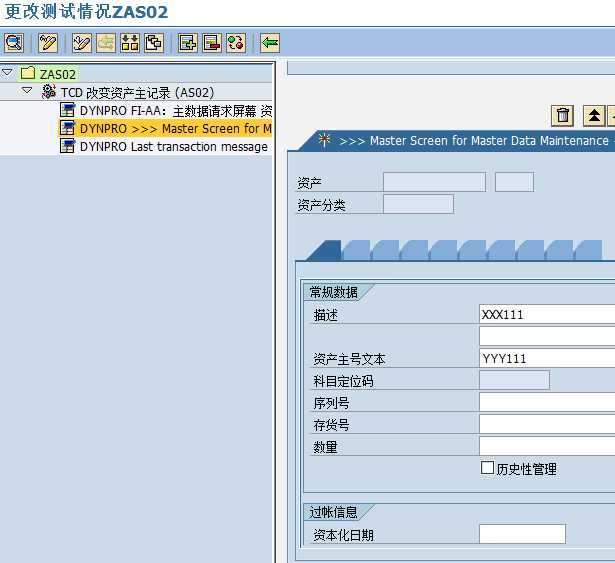Click the pencil display/change toggle icon
The height and width of the screenshot is (563, 615).
48,43
